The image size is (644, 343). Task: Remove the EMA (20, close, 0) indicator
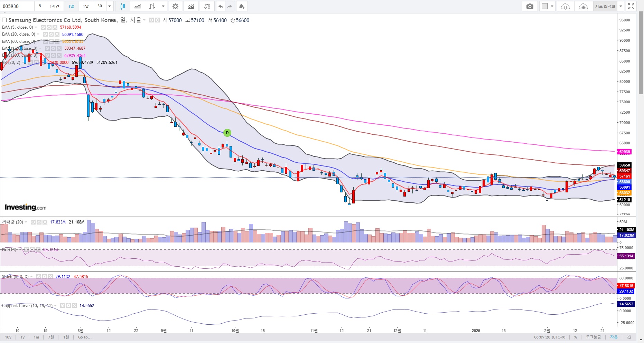57,34
